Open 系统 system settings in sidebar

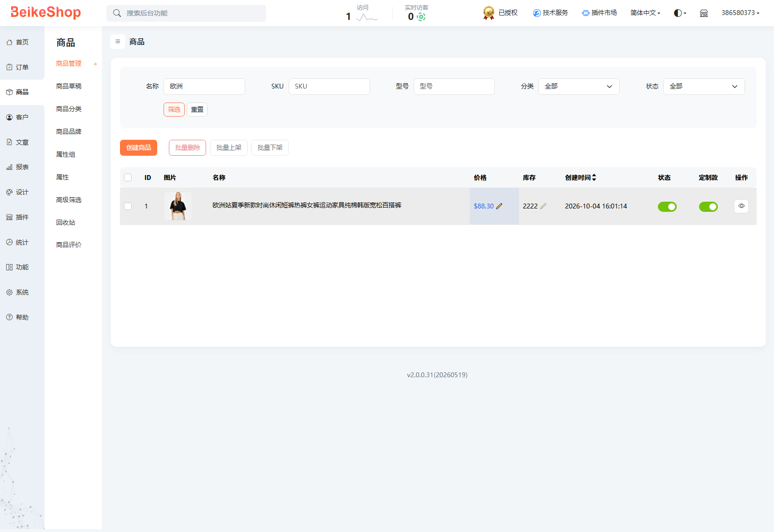(x=18, y=292)
